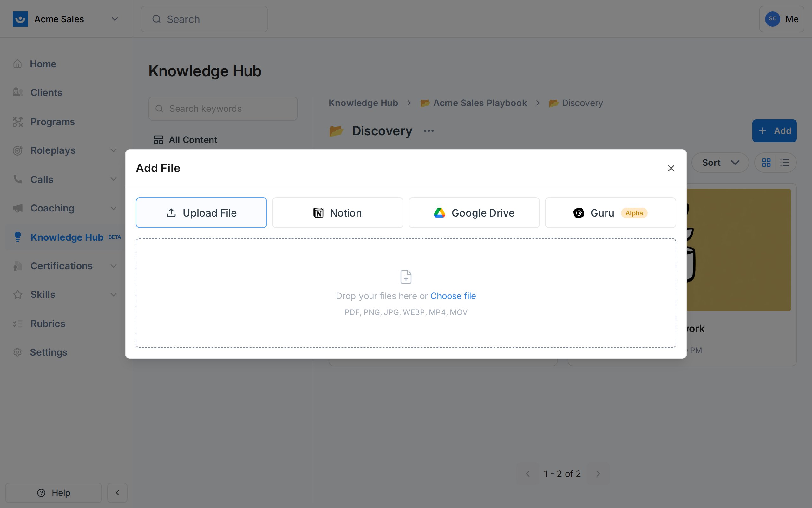Screen dimensions: 812x508
Task: Click the Notion logo icon
Action: tap(318, 213)
